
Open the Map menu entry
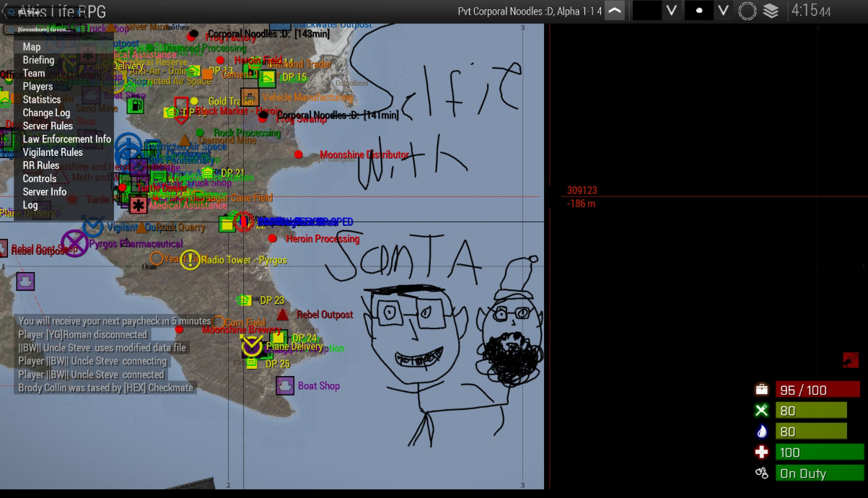pyautogui.click(x=63, y=47)
